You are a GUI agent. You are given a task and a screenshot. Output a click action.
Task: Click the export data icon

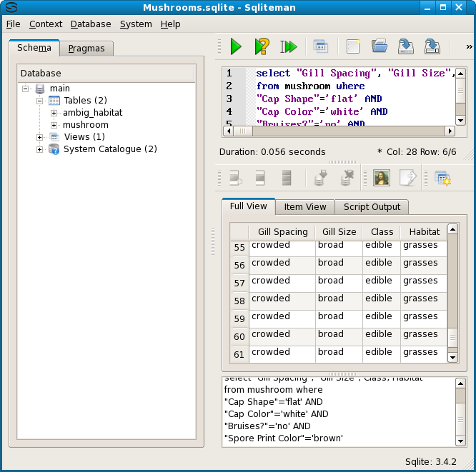(407, 178)
